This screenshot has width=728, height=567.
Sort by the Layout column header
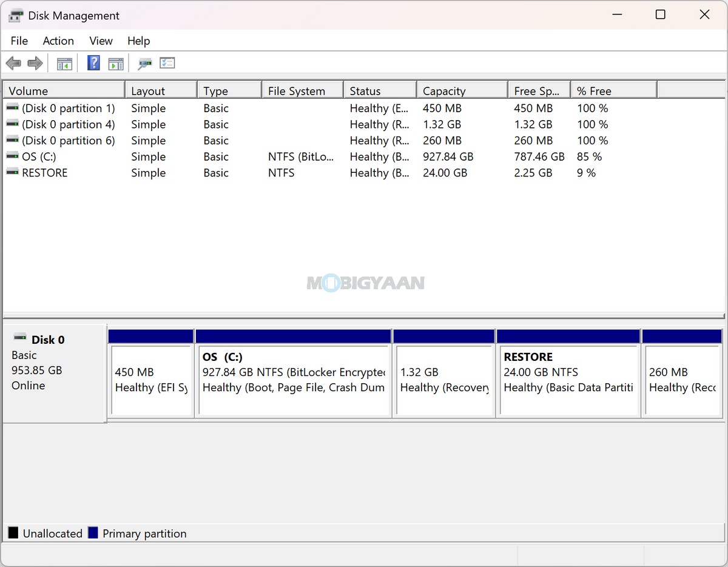click(161, 90)
